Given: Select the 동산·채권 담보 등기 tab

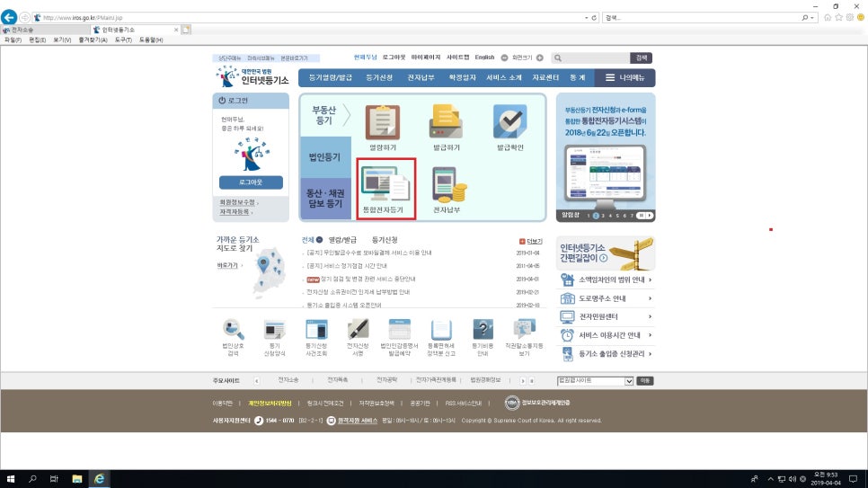Looking at the screenshot, I should 325,199.
